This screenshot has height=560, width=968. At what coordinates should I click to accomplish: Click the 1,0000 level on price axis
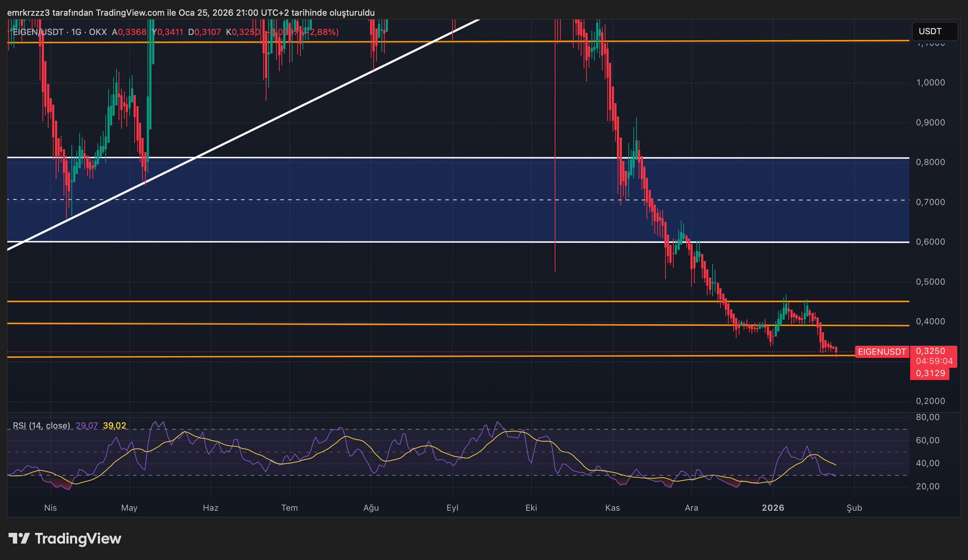930,83
